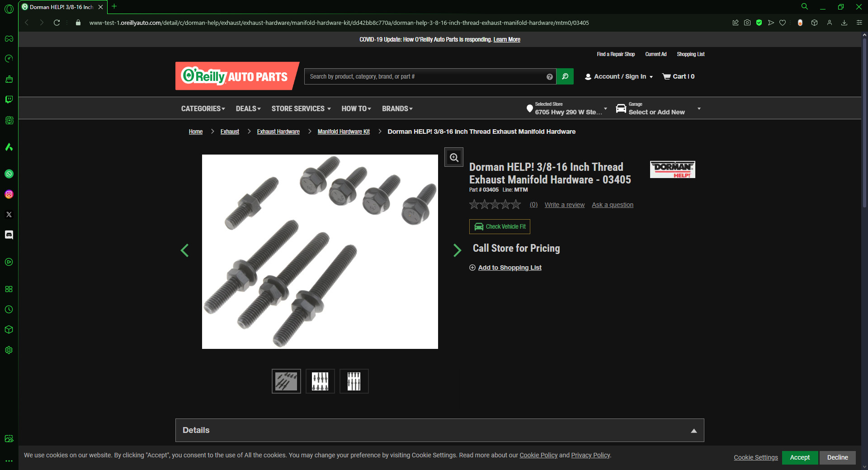The height and width of the screenshot is (470, 868).
Task: Expand the CATEGORIES menu
Action: [203, 108]
